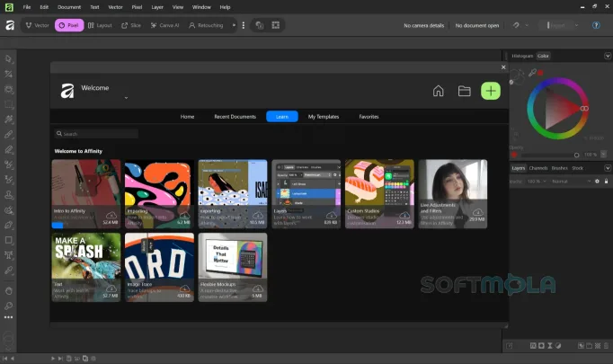Download the Layers tutorial cloud icon
The image size is (613, 364).
tap(331, 216)
